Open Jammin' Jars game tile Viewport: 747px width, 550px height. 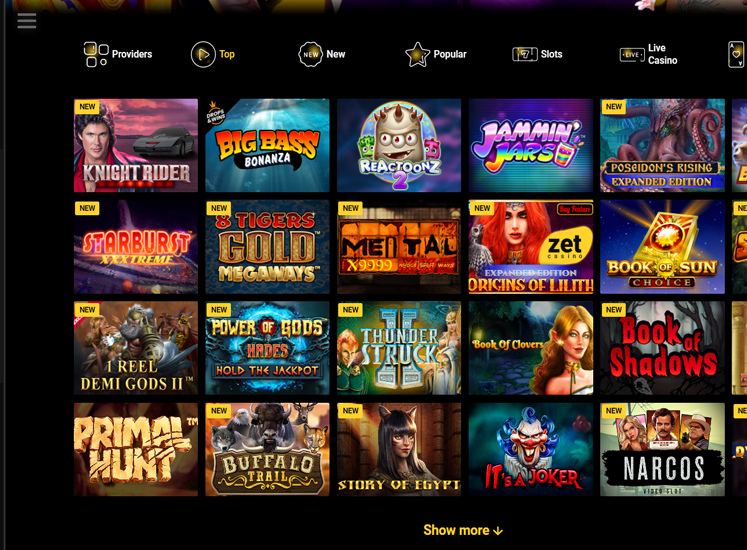pyautogui.click(x=531, y=145)
